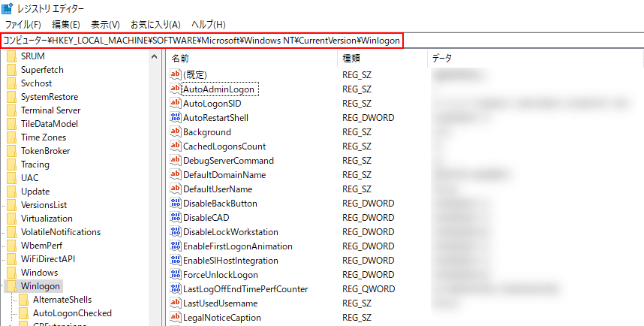Select the Time Zones key
The height and width of the screenshot is (326, 644).
click(x=44, y=137)
